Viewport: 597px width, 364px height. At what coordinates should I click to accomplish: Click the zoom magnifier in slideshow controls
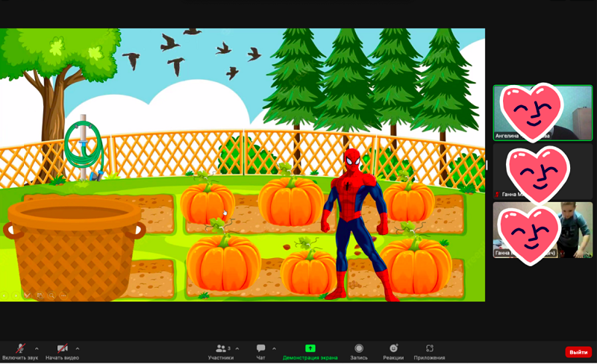(51, 295)
